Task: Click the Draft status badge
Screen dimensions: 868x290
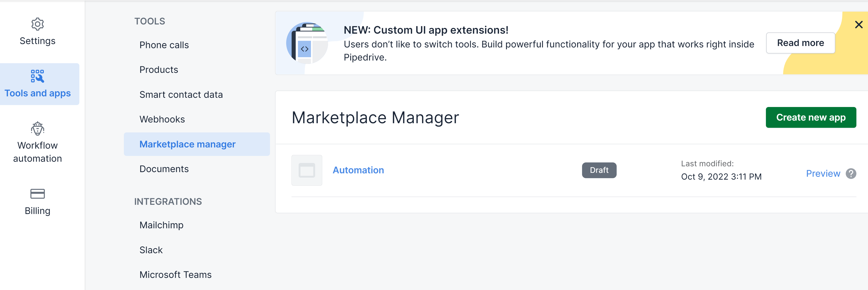Action: [599, 170]
